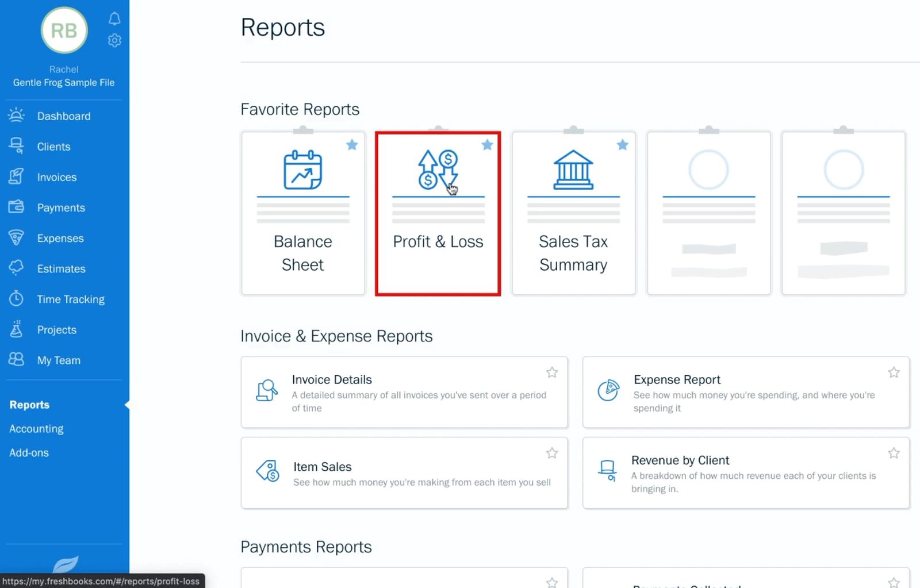920x588 pixels.
Task: Toggle the Sales Tax Summary favorite star
Action: coord(623,145)
